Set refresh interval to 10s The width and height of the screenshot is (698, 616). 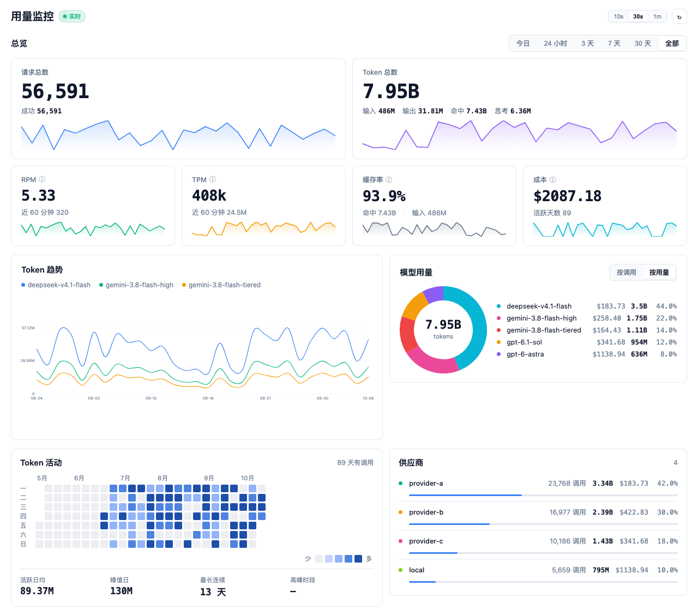click(x=618, y=16)
